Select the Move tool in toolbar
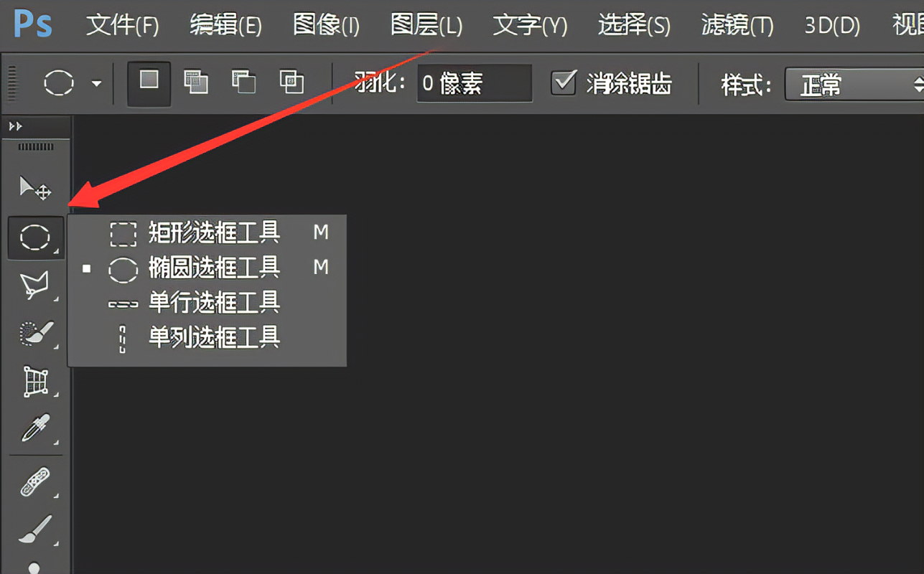Screen dimensions: 924x574 35,189
